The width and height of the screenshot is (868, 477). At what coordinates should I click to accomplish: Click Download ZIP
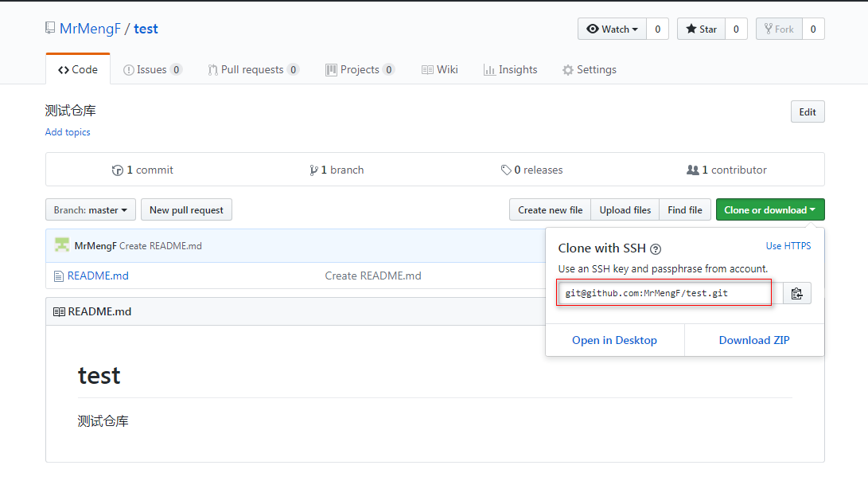pos(753,340)
